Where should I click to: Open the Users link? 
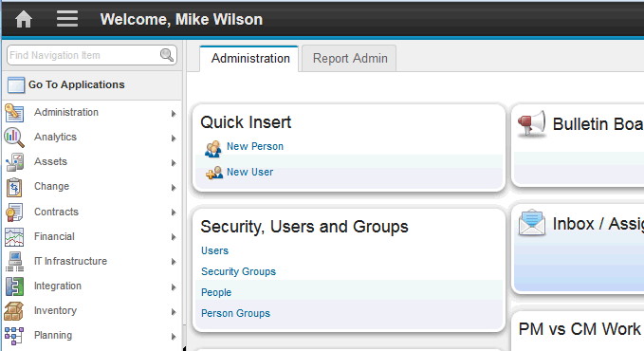pyautogui.click(x=214, y=250)
